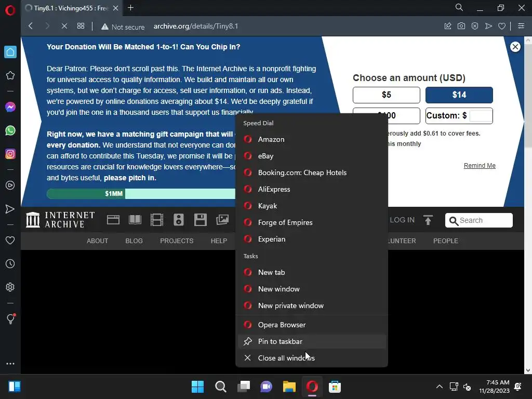Open the Texts book icon

pos(135,220)
